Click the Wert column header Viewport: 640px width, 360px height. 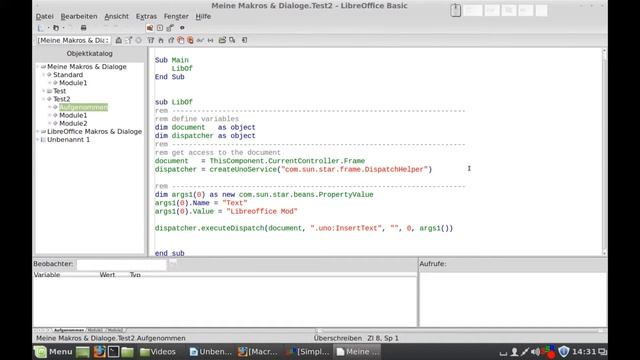click(107, 275)
